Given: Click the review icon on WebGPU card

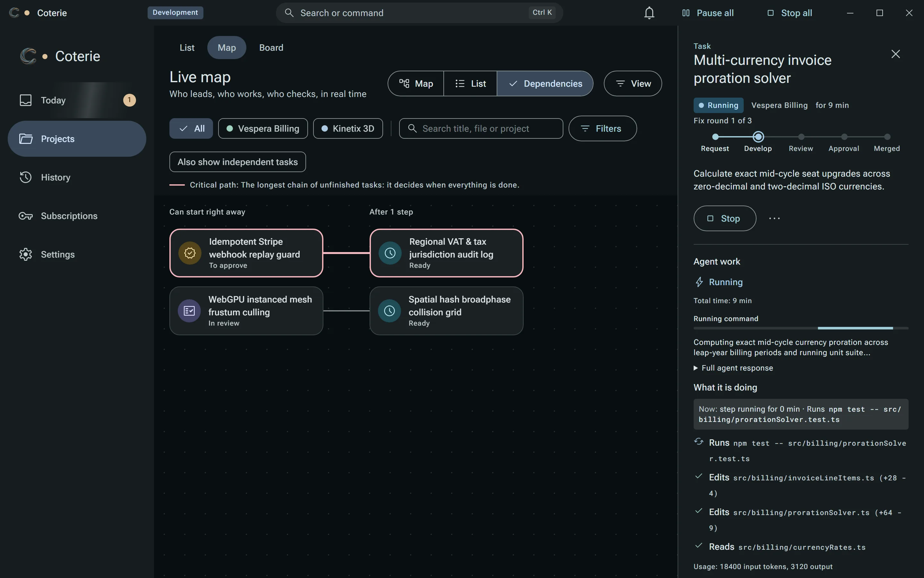Looking at the screenshot, I should (x=189, y=311).
